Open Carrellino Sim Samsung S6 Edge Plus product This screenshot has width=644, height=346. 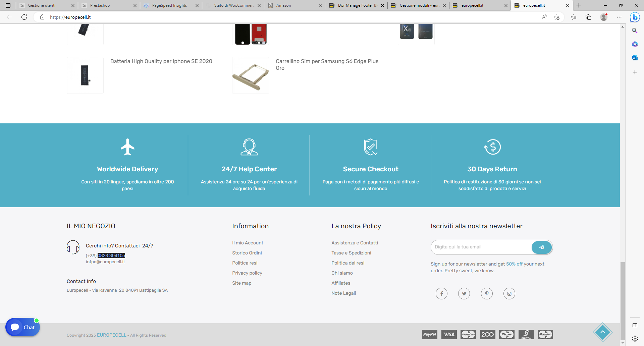point(327,64)
